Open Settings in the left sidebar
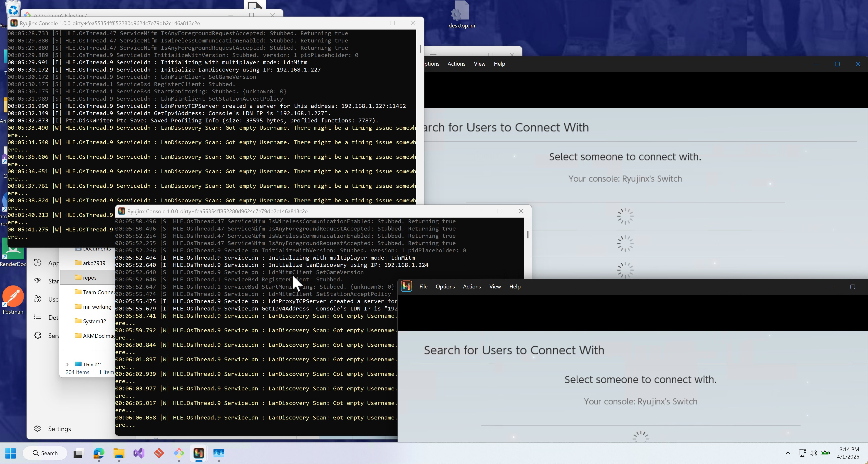 coord(59,429)
